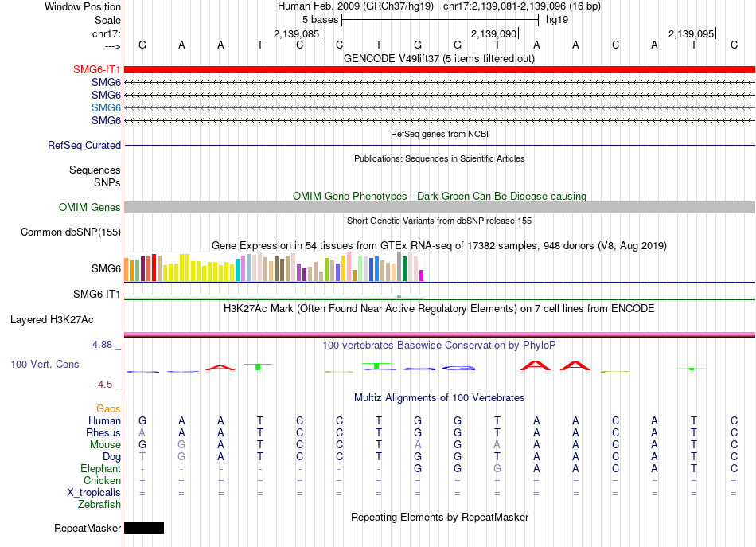Click 'Repeating Elements by RepeatMasker' title
This screenshot has width=756, height=547.
pyautogui.click(x=439, y=518)
